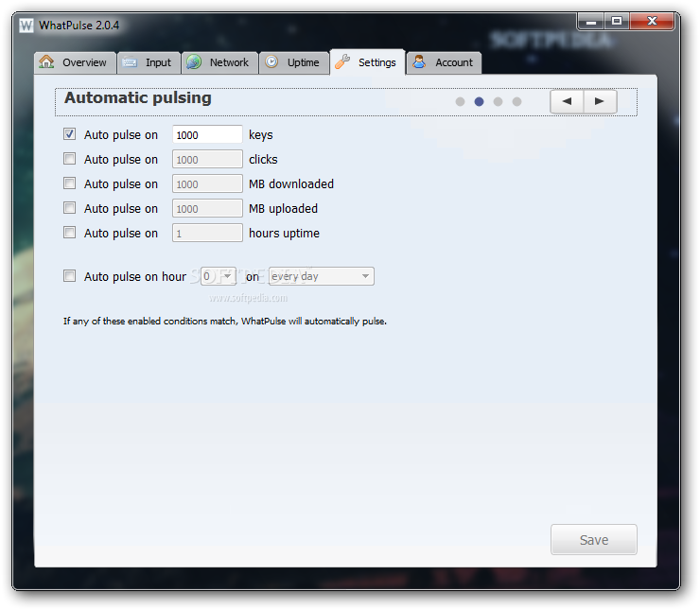Enable Auto pulse on clicks checkbox
This screenshot has width=700, height=610.
click(x=69, y=159)
